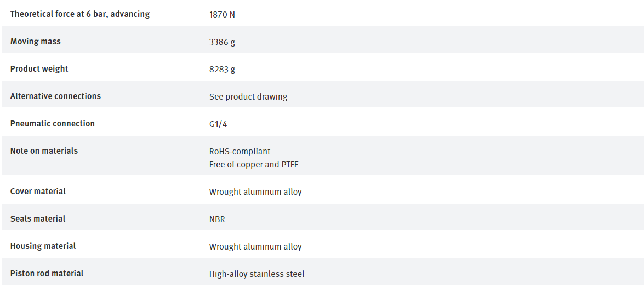Select the 8283 g product weight value
644x289 pixels.
point(222,70)
